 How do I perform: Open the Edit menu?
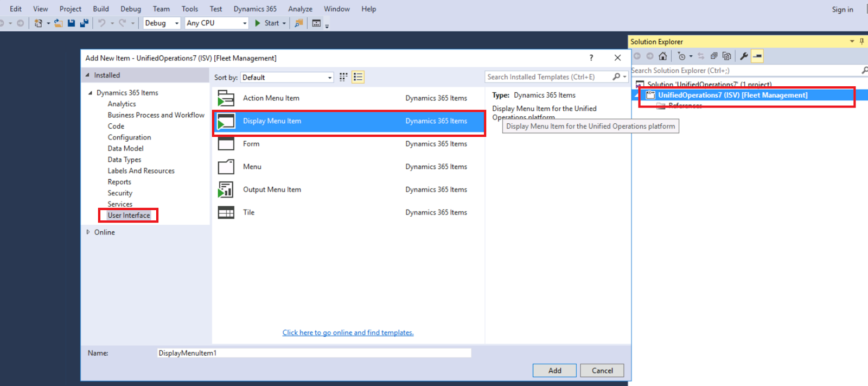pos(16,9)
